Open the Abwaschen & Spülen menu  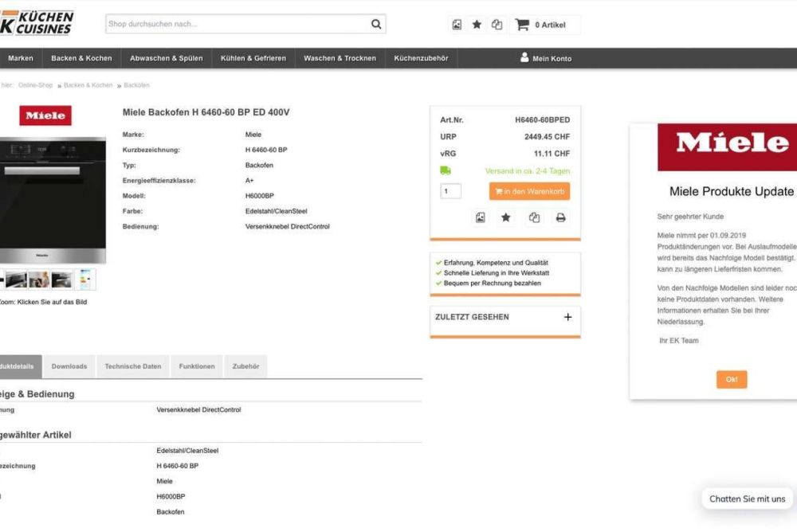coord(167,58)
